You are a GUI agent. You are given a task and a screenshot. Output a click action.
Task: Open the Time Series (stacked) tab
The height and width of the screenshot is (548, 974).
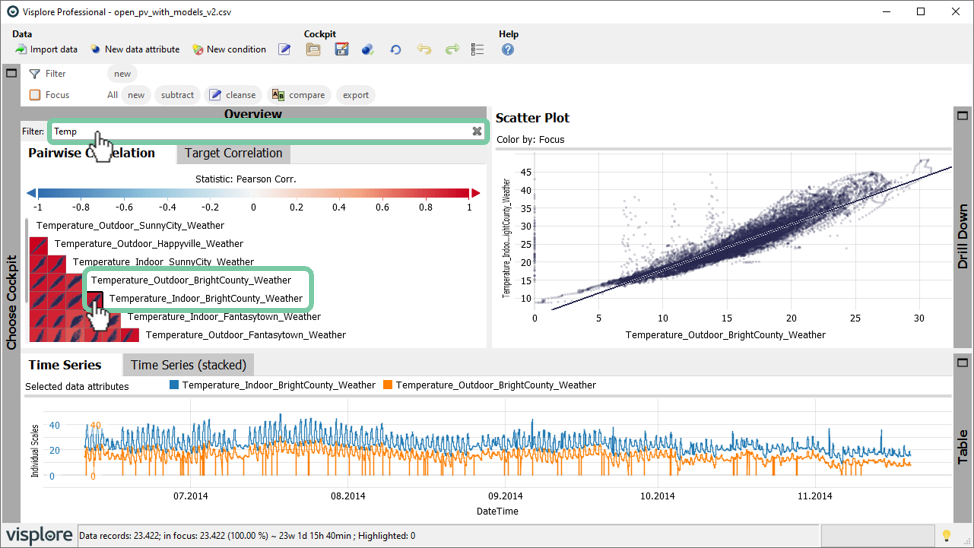(x=188, y=365)
